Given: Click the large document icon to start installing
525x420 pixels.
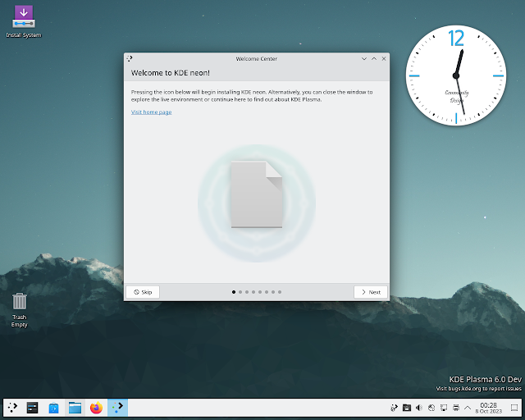Looking at the screenshot, I should point(257,194).
